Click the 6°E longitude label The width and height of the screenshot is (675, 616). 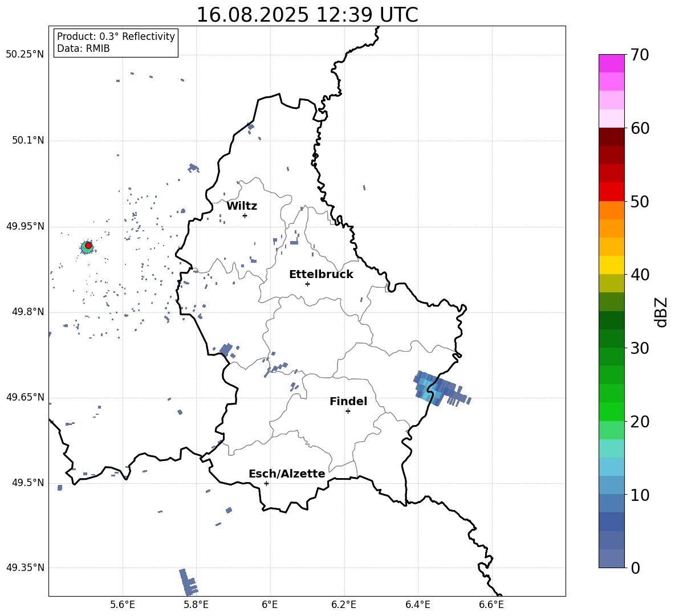click(270, 605)
